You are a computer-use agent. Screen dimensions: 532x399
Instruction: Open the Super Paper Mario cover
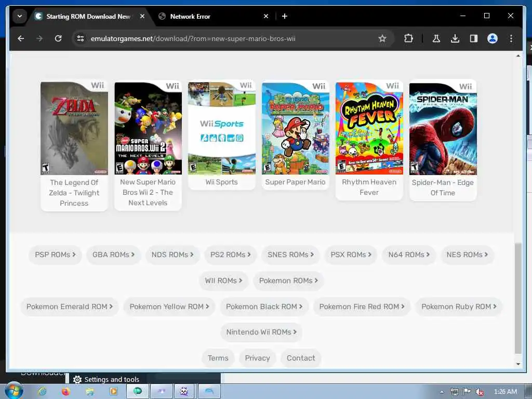[295, 128]
